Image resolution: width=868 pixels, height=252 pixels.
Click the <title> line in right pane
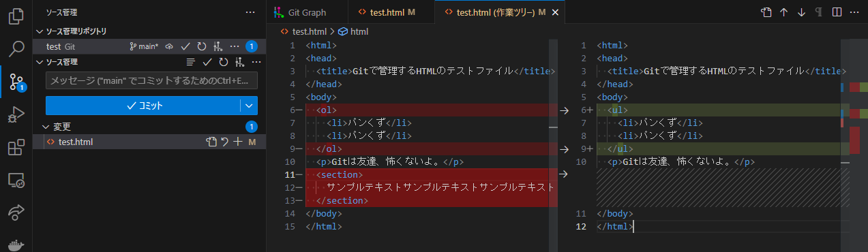(727, 71)
